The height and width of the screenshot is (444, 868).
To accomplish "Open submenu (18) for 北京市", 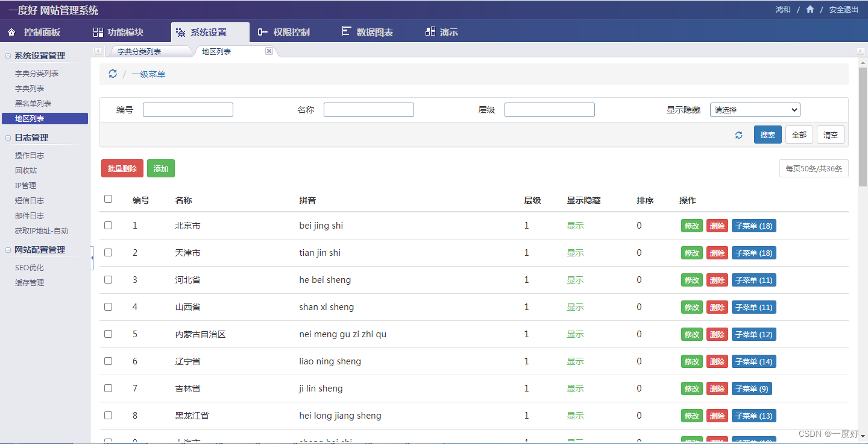I will [x=754, y=226].
